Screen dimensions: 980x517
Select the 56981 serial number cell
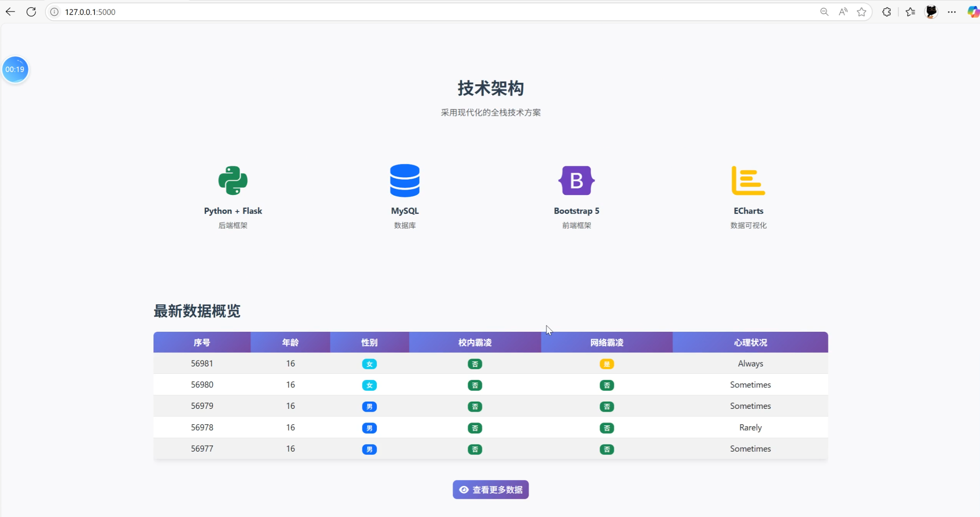(x=202, y=363)
